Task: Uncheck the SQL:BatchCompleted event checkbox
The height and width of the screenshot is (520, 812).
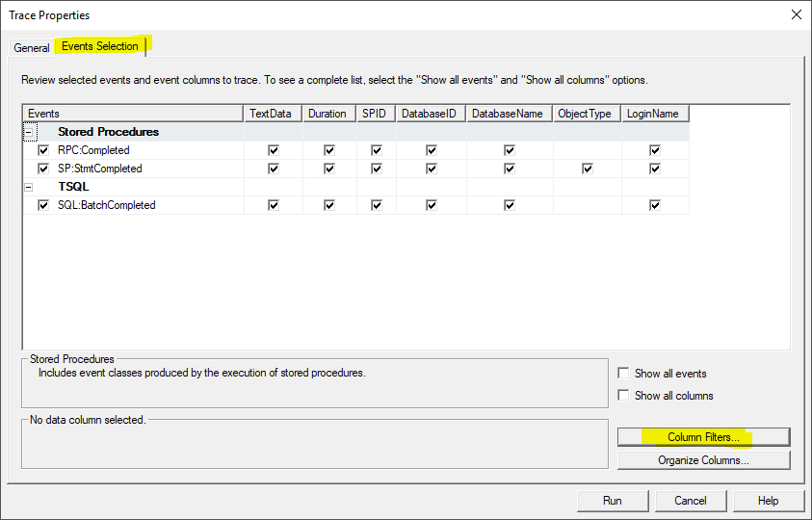Action: (43, 205)
